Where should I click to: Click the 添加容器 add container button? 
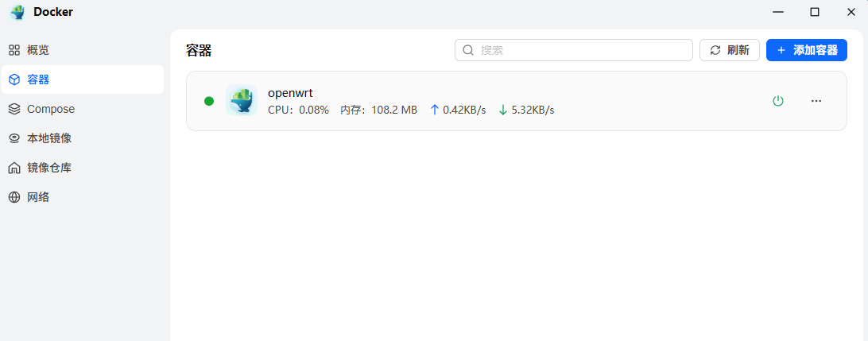tap(806, 50)
